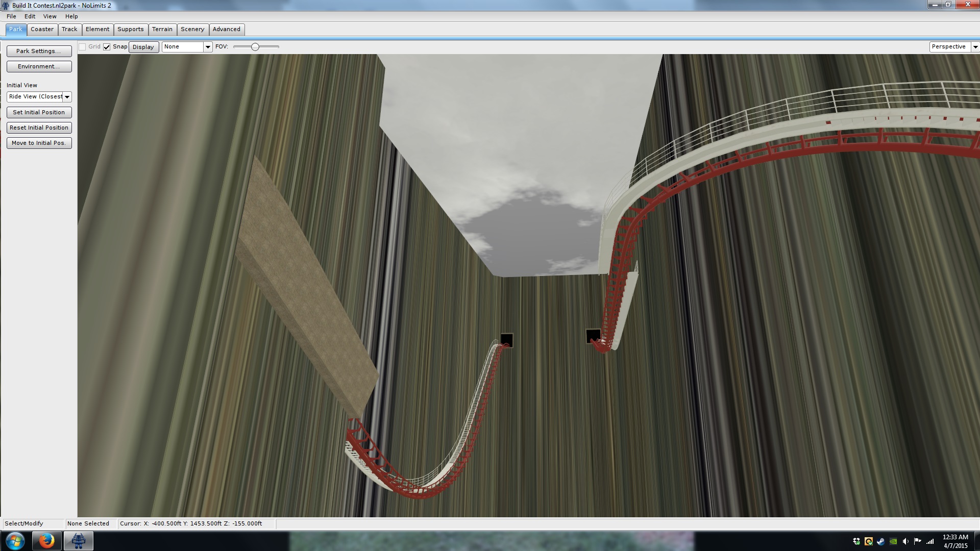Launch Firefox from the taskbar

[x=46, y=541]
